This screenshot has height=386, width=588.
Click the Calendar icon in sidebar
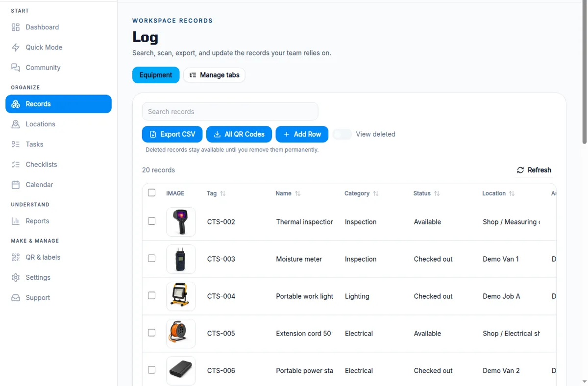(x=16, y=185)
